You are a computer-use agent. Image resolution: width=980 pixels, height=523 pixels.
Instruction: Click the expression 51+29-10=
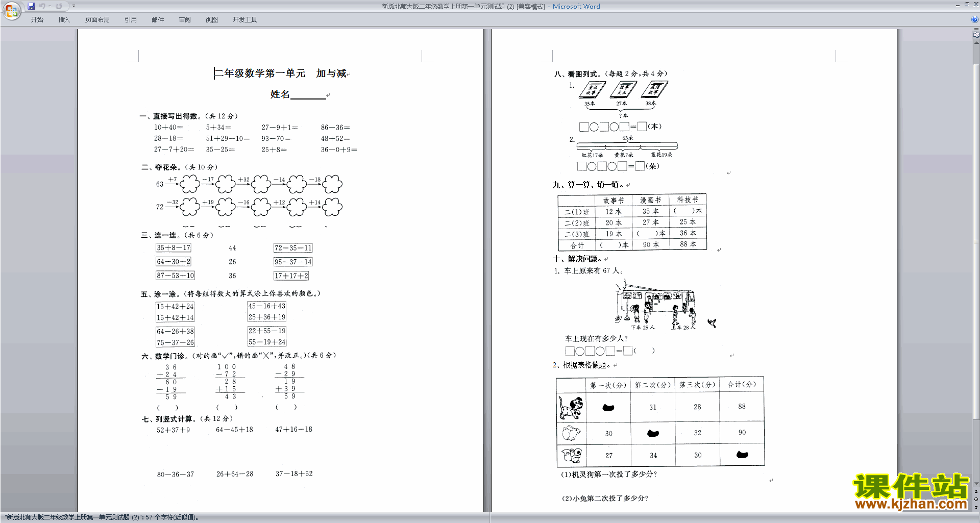(228, 139)
